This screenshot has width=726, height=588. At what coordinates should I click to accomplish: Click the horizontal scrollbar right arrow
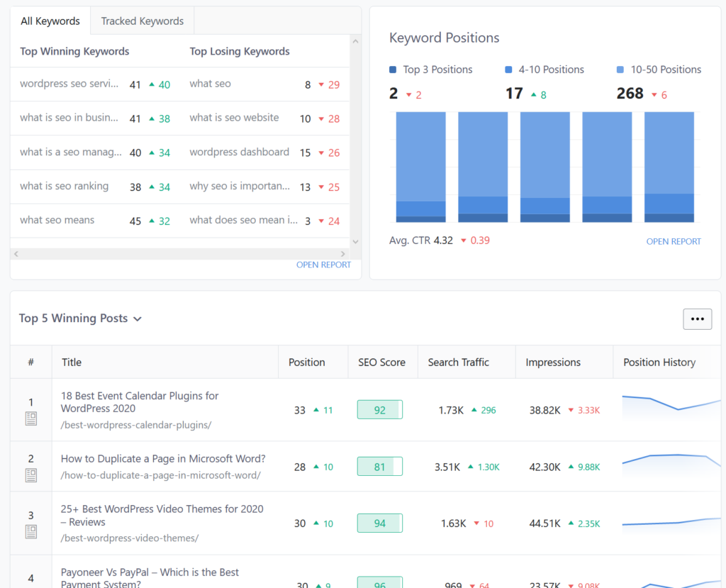click(x=342, y=254)
